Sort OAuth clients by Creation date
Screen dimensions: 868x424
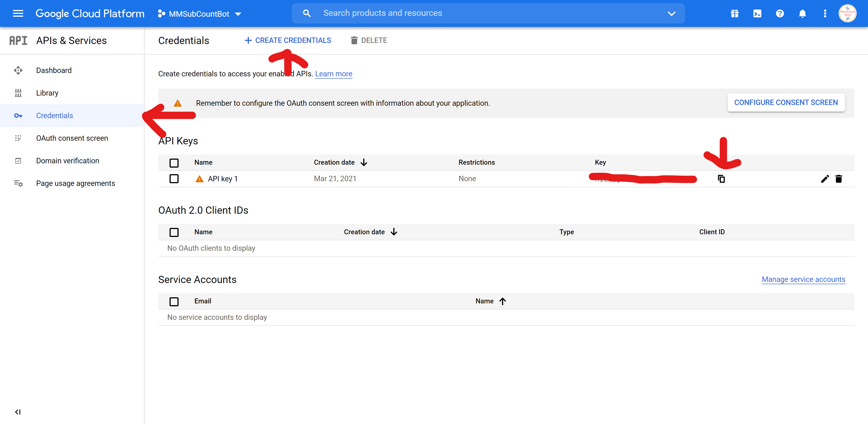pyautogui.click(x=371, y=232)
